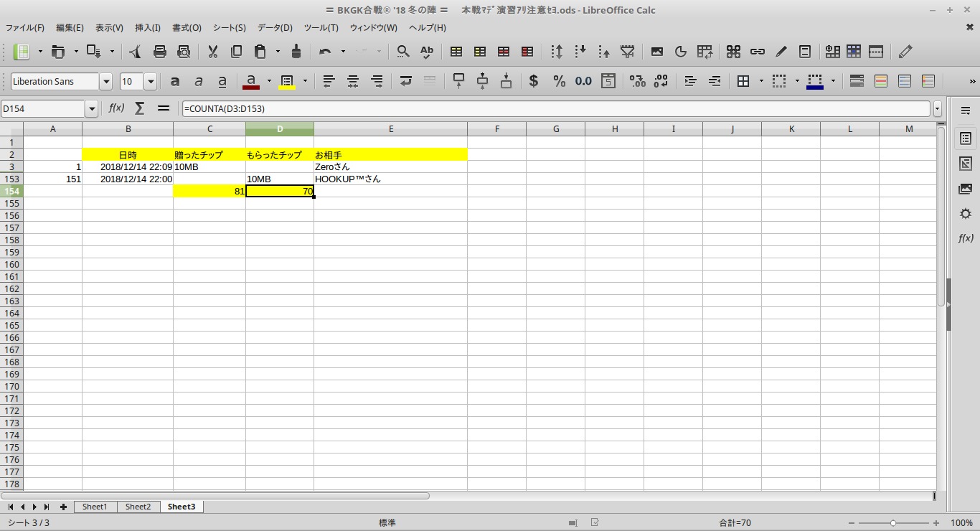This screenshot has height=531, width=980.
Task: Insert a pivot table
Action: 705,52
